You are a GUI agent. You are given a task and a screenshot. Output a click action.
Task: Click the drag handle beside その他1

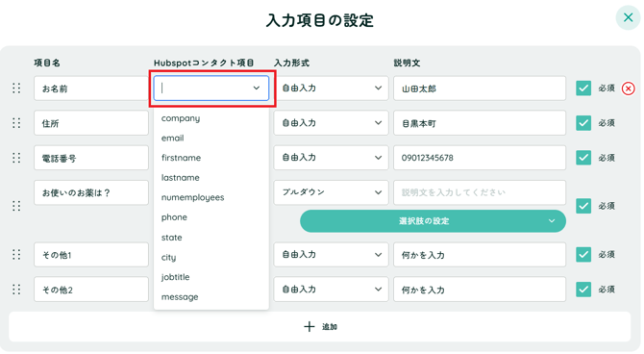pos(16,255)
